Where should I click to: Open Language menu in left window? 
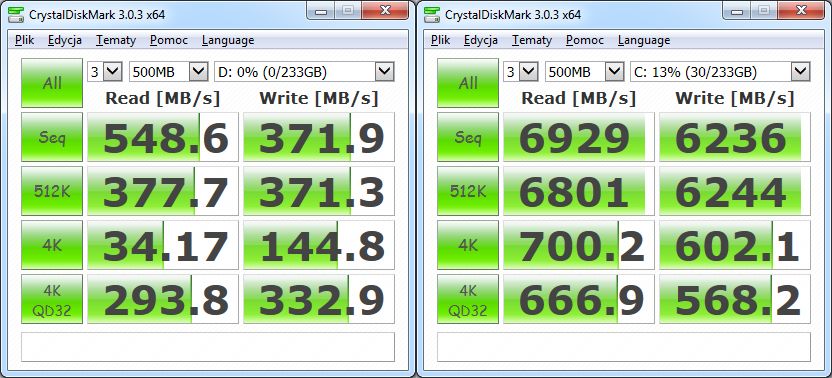(228, 40)
